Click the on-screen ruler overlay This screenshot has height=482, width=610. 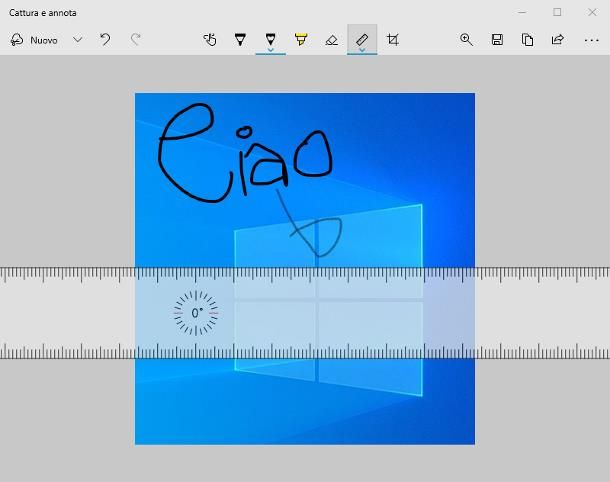[305, 313]
